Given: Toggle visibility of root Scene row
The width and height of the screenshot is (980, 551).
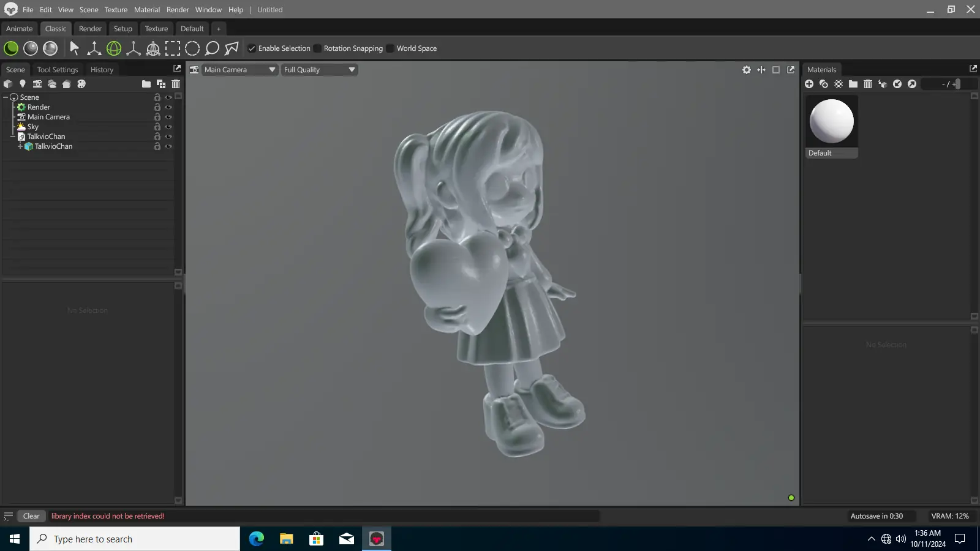Looking at the screenshot, I should coord(168,97).
